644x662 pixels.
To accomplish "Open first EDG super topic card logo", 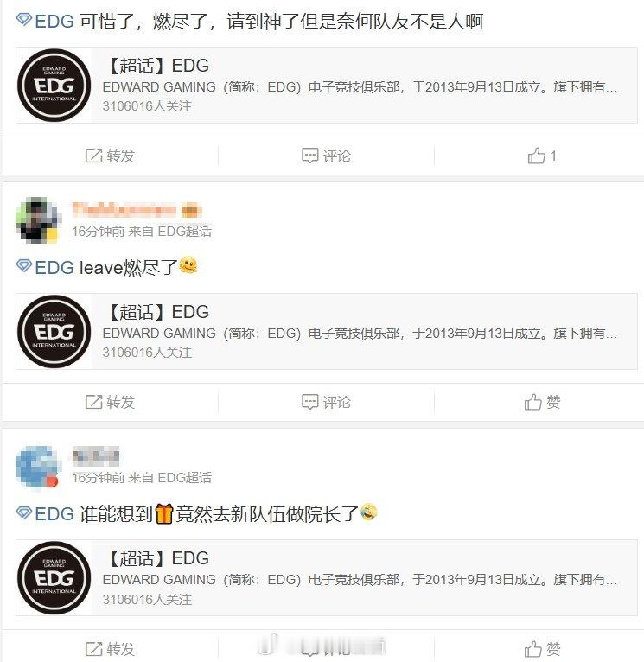I will click(54, 86).
